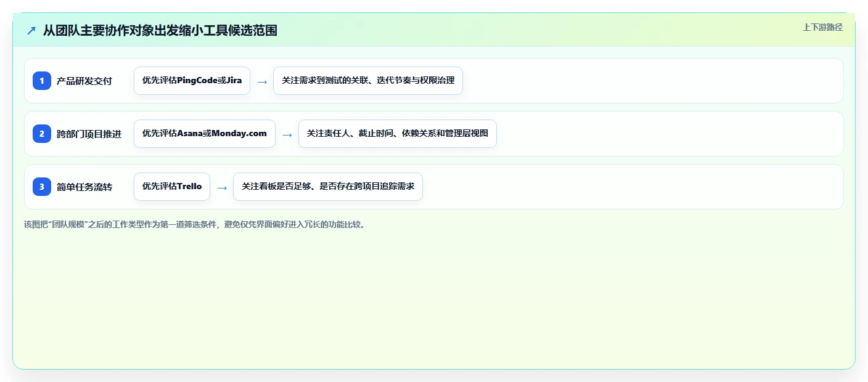The height and width of the screenshot is (382, 868).
Task: Click the step number 1 badge
Action: tap(42, 81)
